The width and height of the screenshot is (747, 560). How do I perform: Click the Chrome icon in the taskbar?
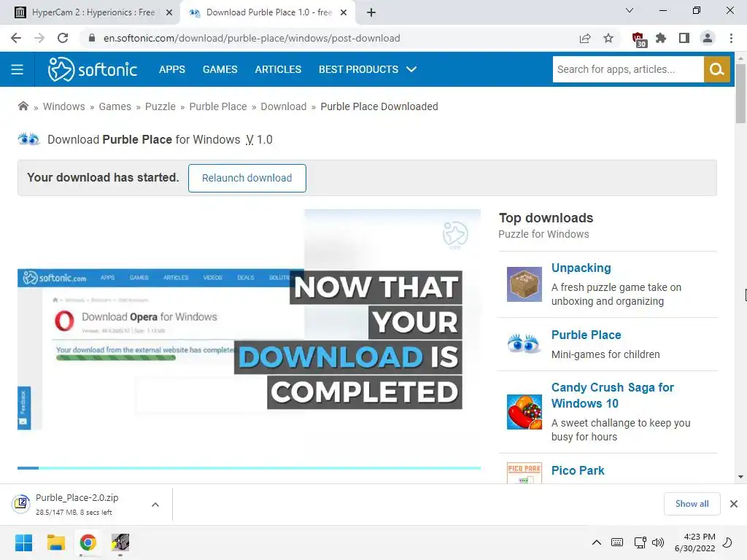pos(88,542)
